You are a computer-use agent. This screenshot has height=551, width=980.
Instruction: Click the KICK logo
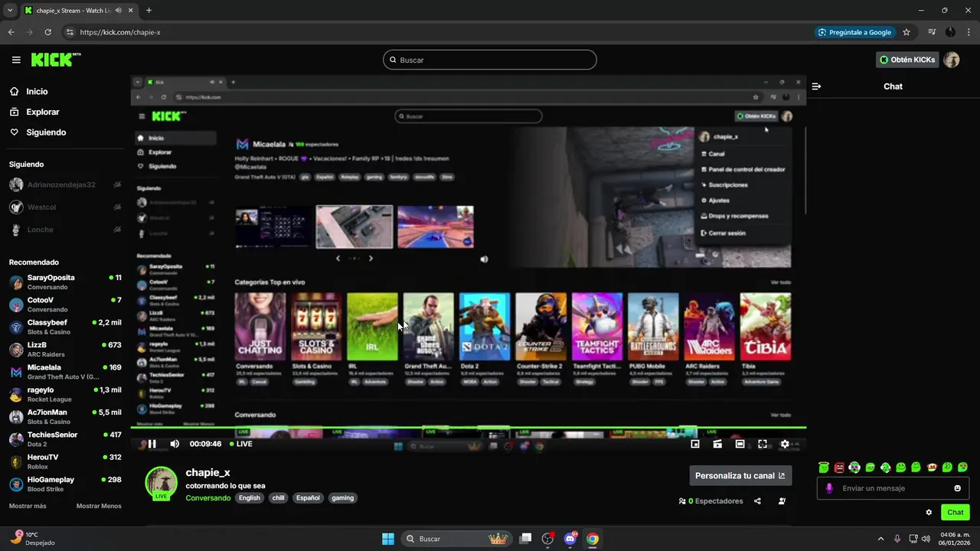coord(56,60)
